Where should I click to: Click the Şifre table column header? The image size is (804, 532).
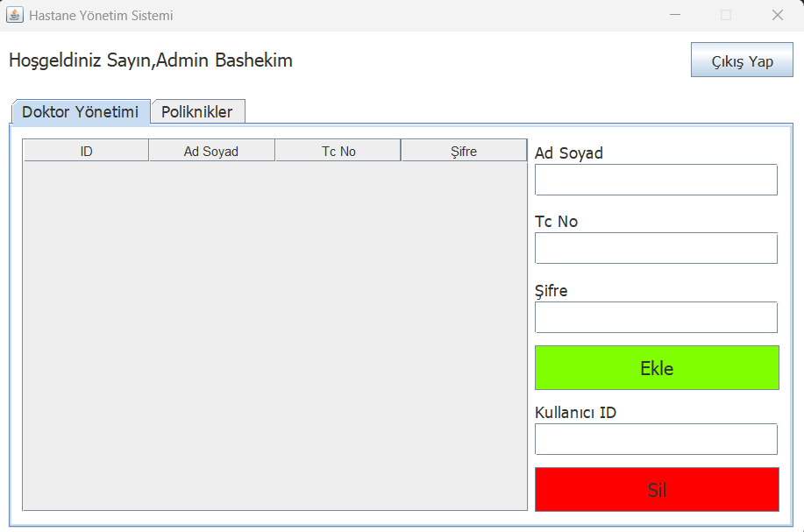[464, 152]
